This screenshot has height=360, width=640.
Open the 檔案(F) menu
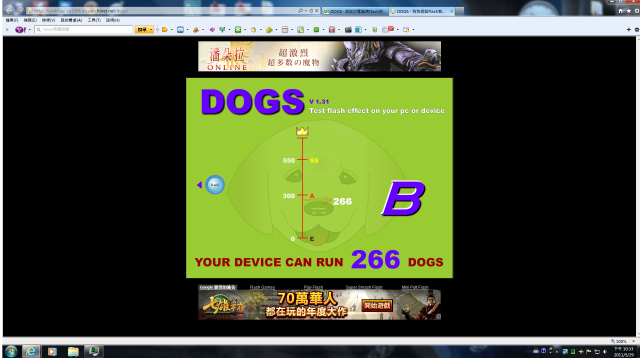coord(12,20)
